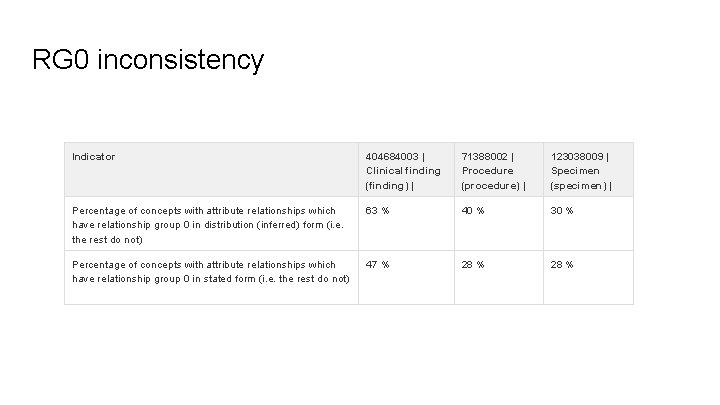Click 'RG0' in the slide title
This screenshot has width=720, height=405.
60,59
